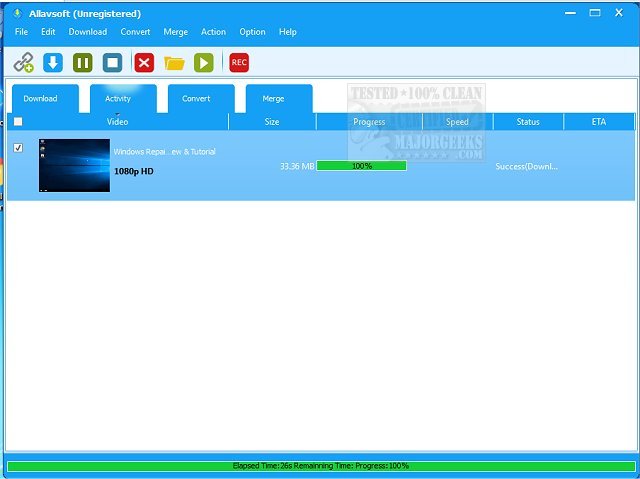Open the Merge menu

click(x=176, y=32)
